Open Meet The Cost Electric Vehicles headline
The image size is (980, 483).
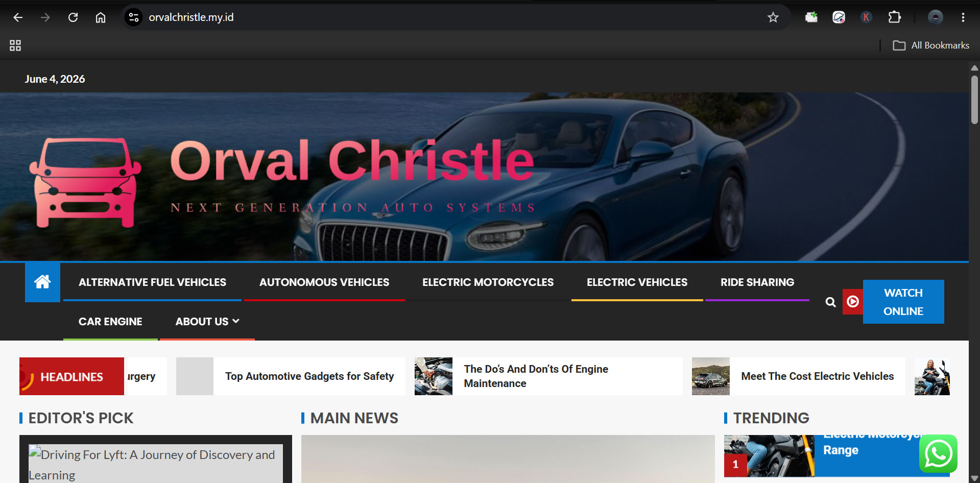(817, 376)
